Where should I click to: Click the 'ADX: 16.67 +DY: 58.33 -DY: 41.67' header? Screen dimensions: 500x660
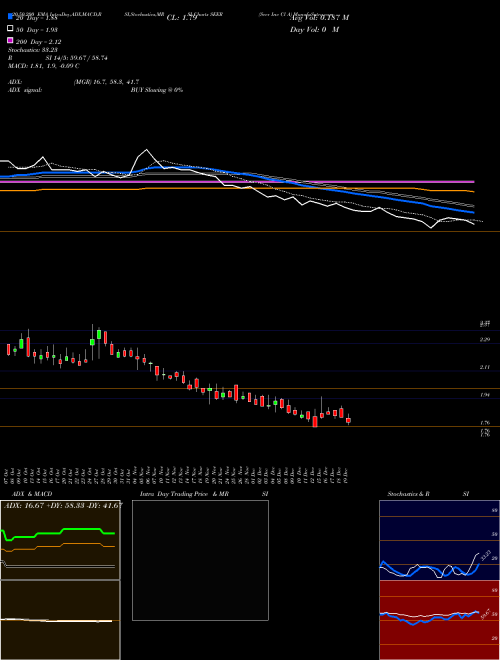[x=63, y=505]
